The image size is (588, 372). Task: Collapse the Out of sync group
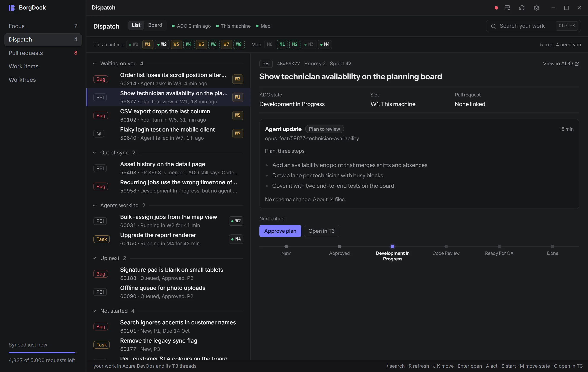[94, 153]
